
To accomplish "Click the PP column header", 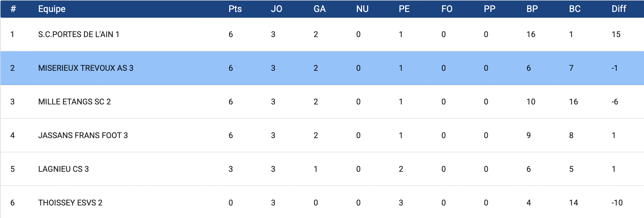I will [x=490, y=9].
